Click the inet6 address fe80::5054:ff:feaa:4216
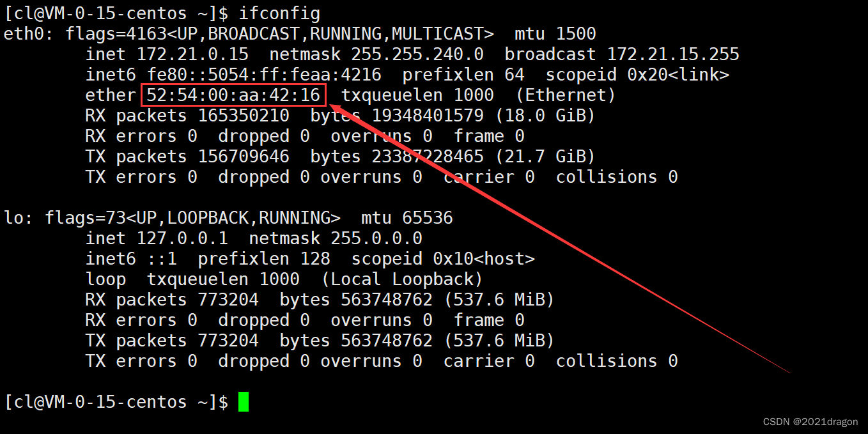Screen dimensions: 868x434 click(x=264, y=75)
